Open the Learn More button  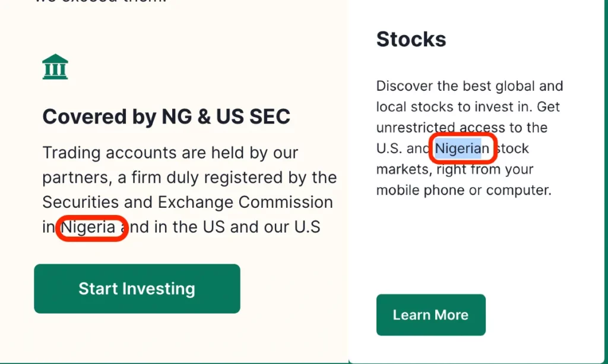click(430, 315)
